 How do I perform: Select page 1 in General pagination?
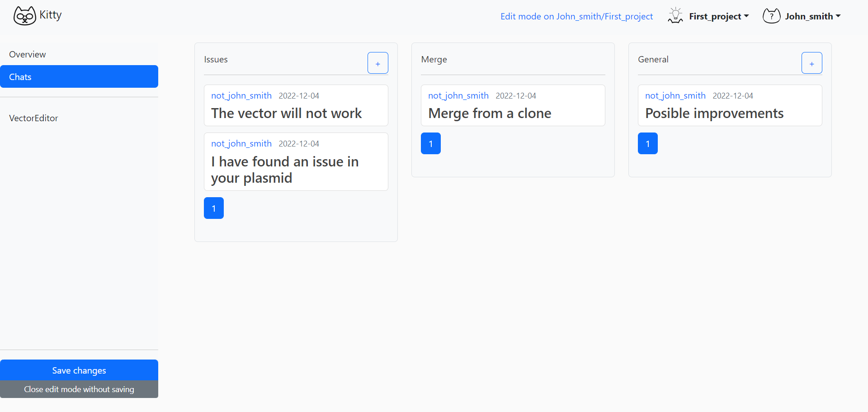(648, 143)
